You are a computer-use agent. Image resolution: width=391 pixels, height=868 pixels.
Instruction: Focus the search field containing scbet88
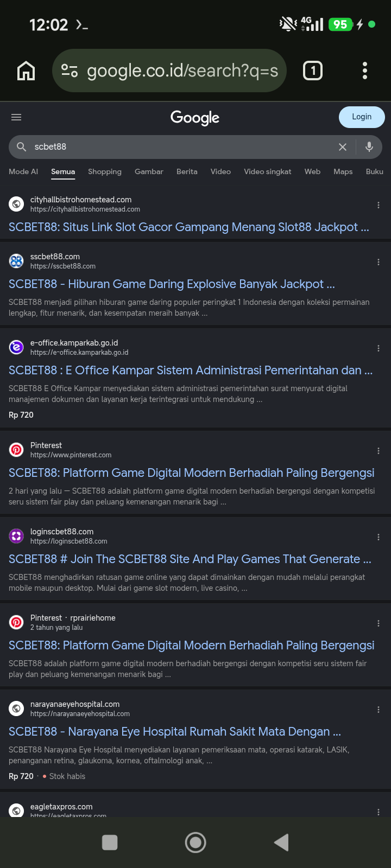179,147
